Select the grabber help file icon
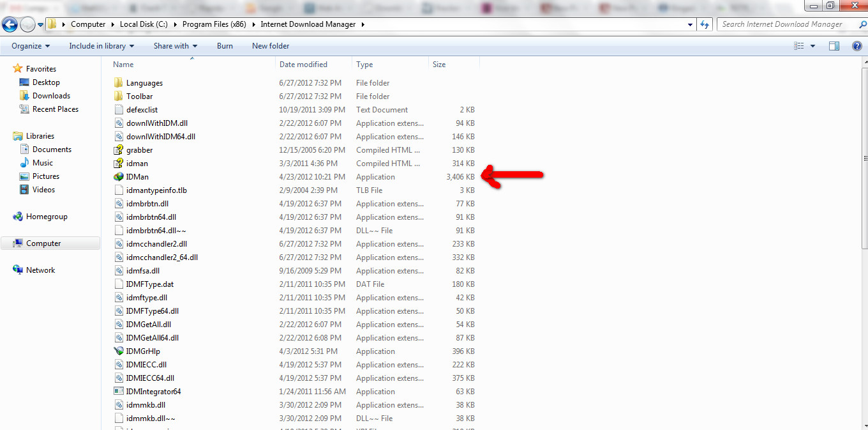Screen dimensions: 868x430 click(118, 150)
